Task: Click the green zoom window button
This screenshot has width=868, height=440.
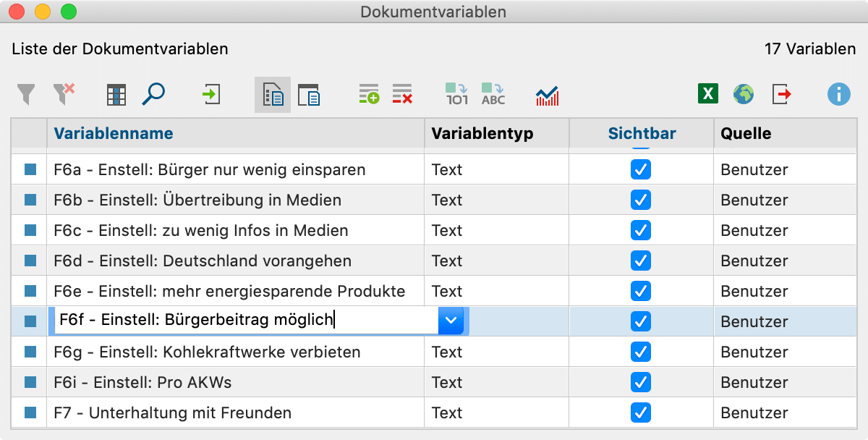Action: [x=68, y=12]
